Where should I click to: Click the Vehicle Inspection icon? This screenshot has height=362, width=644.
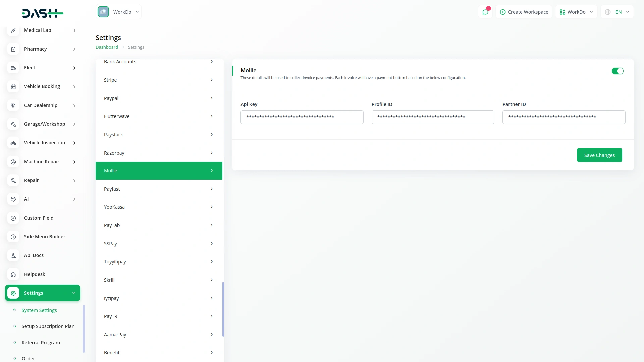(13, 143)
